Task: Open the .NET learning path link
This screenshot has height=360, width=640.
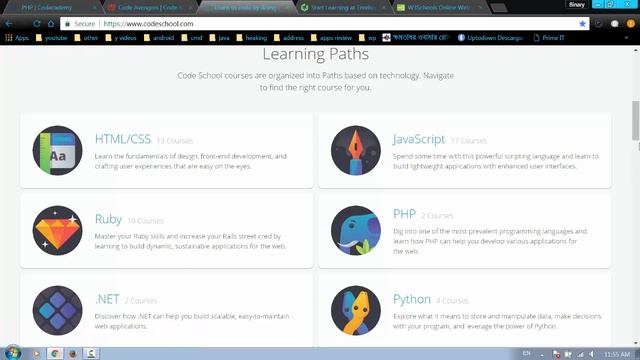Action: pos(107,299)
